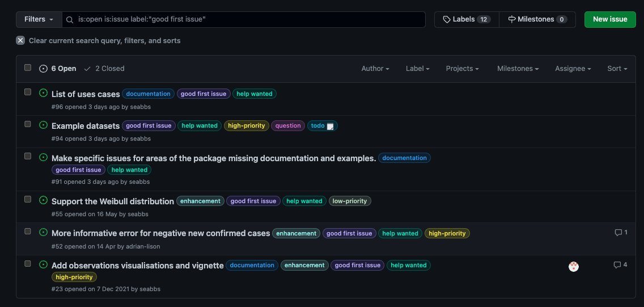The image size is (644, 307).
Task: Open More informative error for negative cases
Action: tap(160, 233)
